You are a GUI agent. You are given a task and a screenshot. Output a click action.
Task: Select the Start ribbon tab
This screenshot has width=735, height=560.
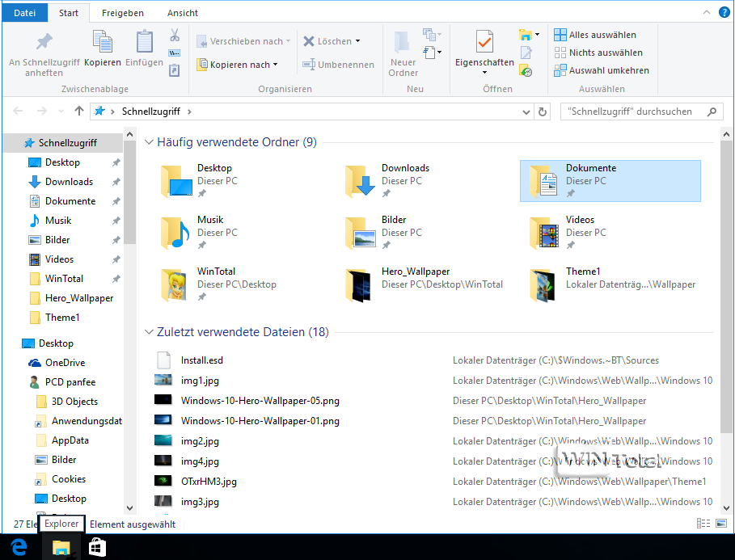[x=69, y=13]
